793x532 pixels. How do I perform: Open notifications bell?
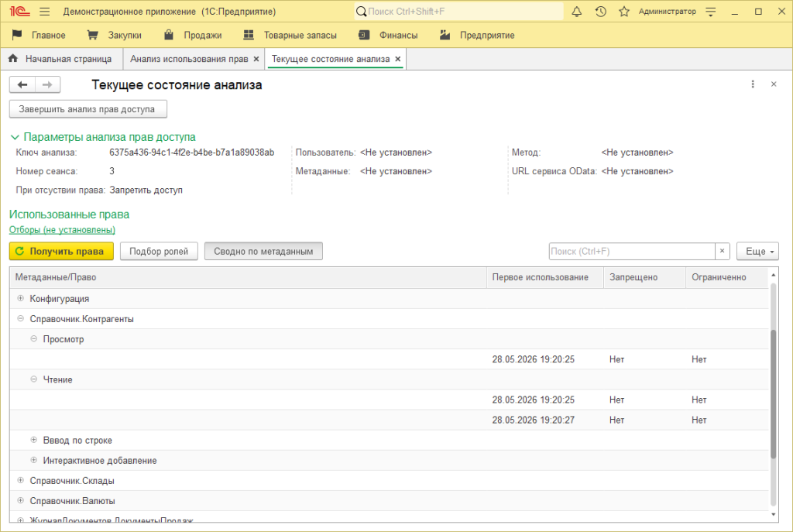pos(576,11)
